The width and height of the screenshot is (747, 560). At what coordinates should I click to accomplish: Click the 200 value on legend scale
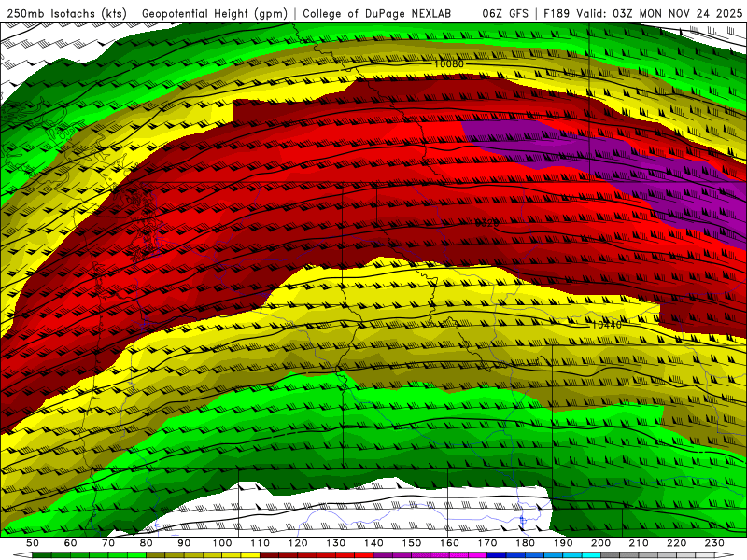pyautogui.click(x=600, y=543)
